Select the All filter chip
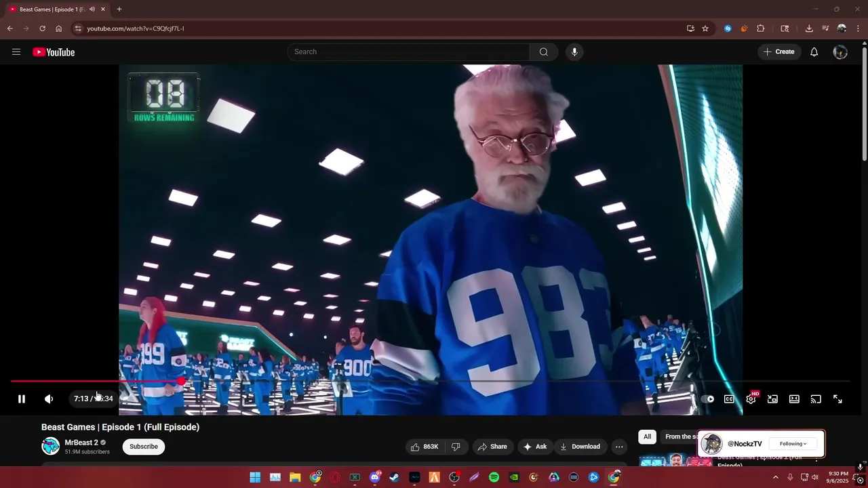Viewport: 868px width, 488px height. (x=647, y=437)
